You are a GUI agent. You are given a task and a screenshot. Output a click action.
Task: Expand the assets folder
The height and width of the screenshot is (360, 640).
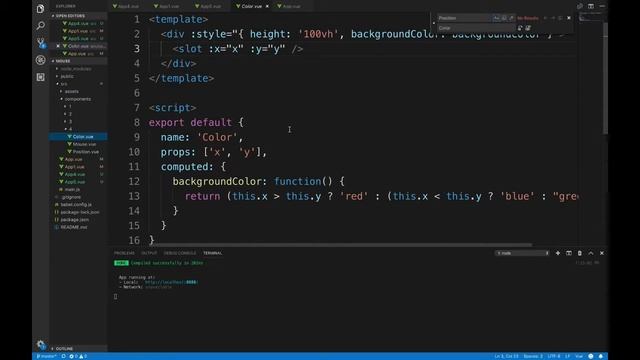(x=71, y=91)
